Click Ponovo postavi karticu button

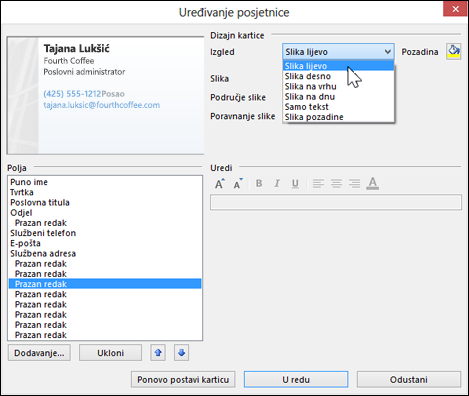click(x=183, y=379)
